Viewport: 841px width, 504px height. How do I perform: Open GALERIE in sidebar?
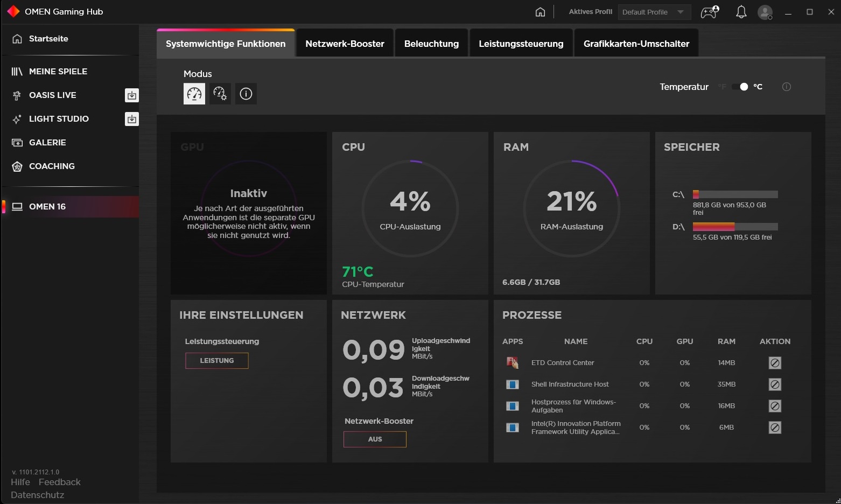click(70, 142)
